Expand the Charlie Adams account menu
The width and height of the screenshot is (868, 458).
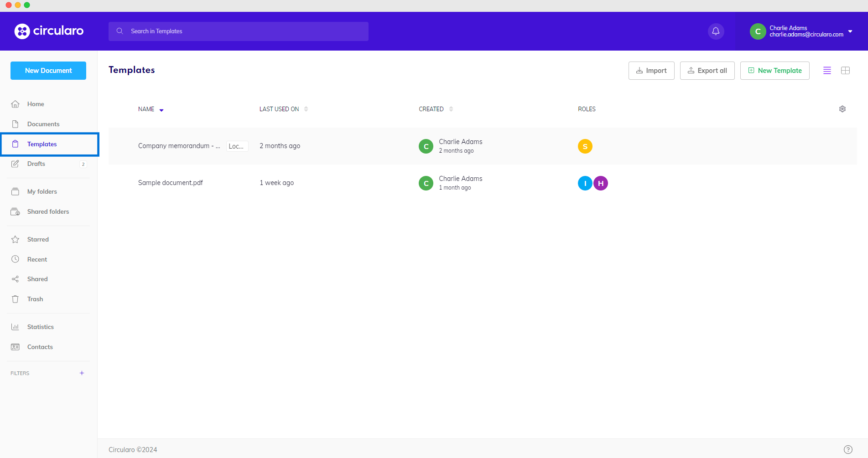tap(850, 31)
